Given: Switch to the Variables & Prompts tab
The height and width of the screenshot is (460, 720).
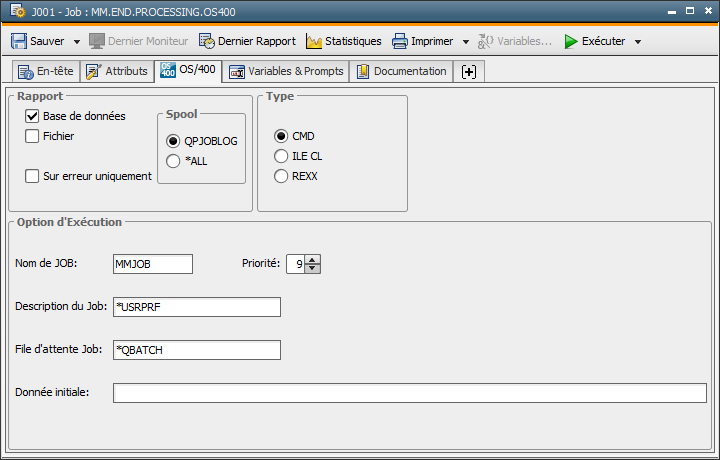Looking at the screenshot, I should pos(286,71).
